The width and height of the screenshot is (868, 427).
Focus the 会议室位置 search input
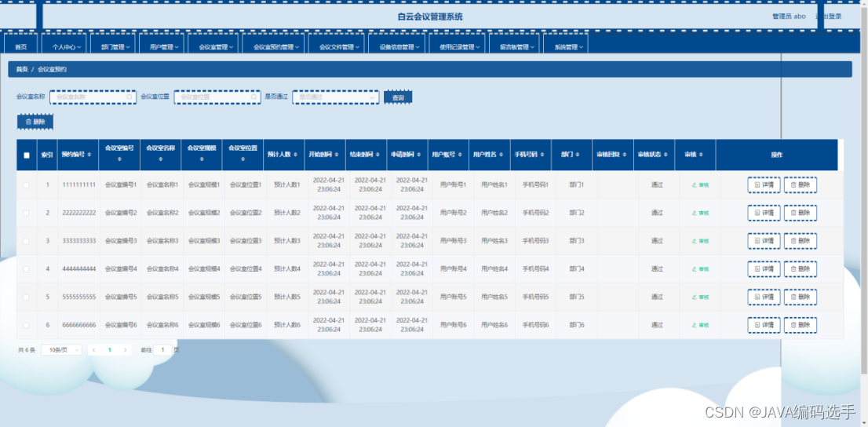point(217,97)
